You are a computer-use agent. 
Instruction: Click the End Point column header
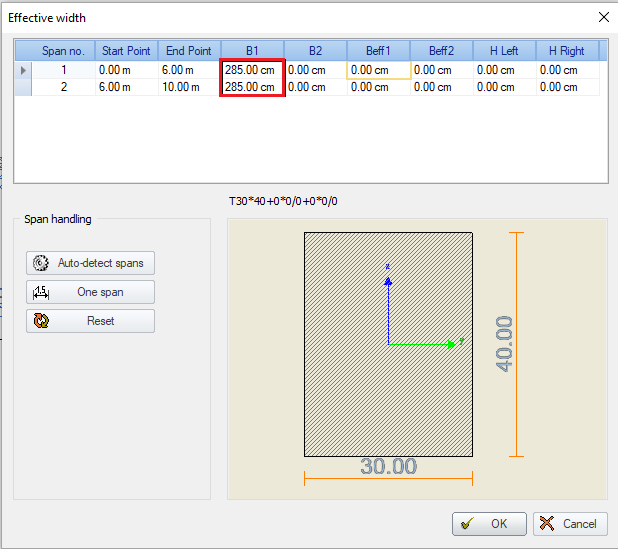pyautogui.click(x=189, y=51)
